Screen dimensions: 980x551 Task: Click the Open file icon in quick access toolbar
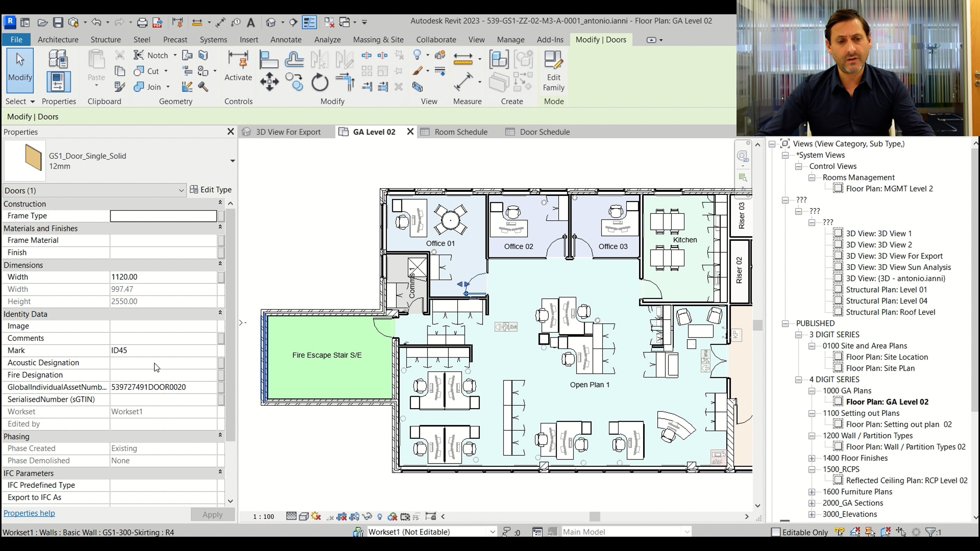(42, 22)
